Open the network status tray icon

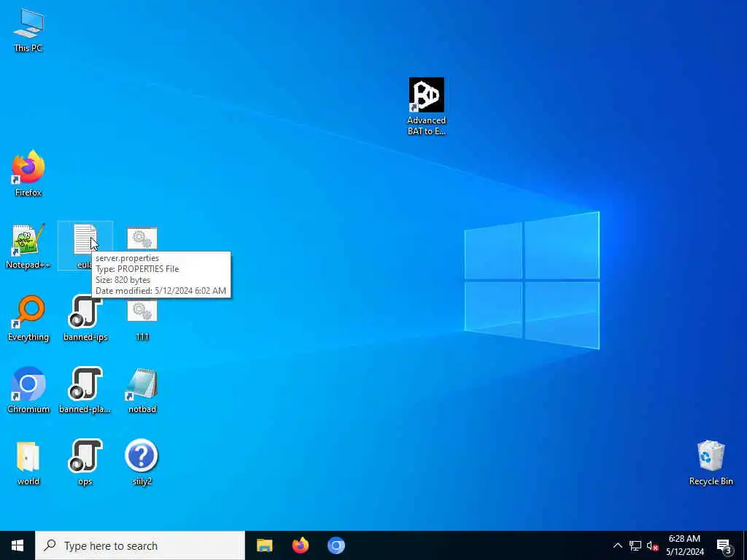635,545
